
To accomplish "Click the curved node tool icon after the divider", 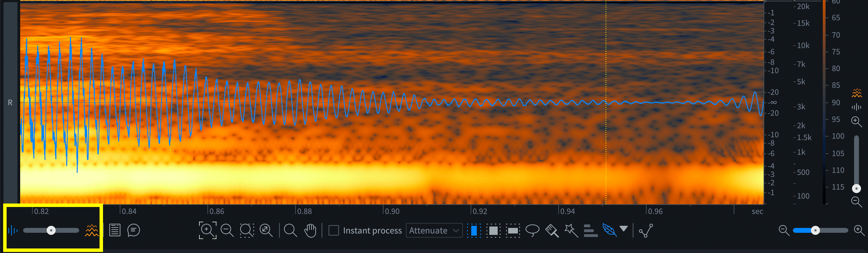I will (x=646, y=230).
